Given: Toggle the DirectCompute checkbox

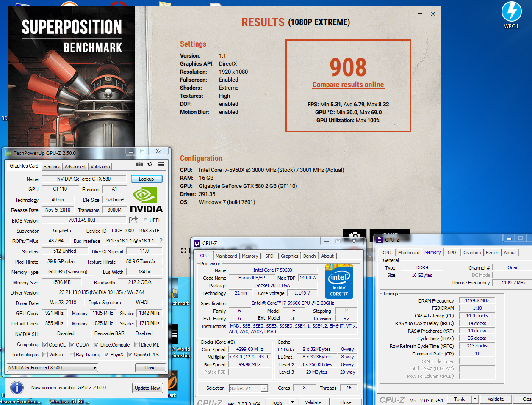Looking at the screenshot, I should coord(96,345).
